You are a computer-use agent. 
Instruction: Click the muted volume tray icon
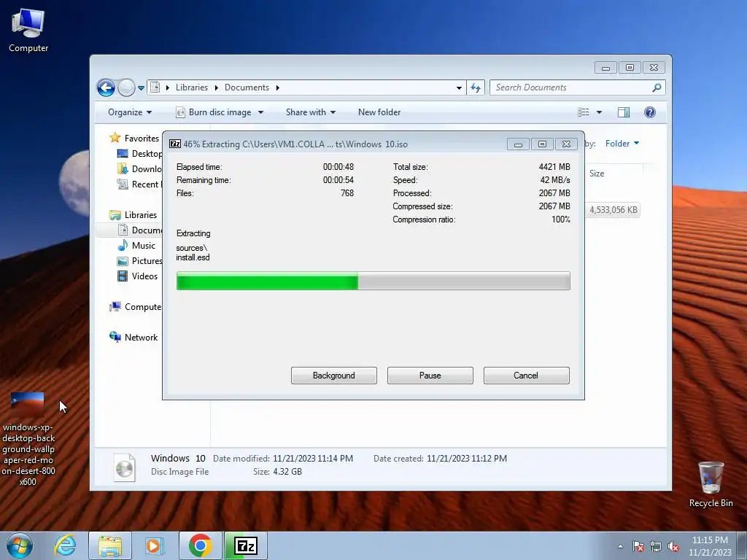(673, 546)
